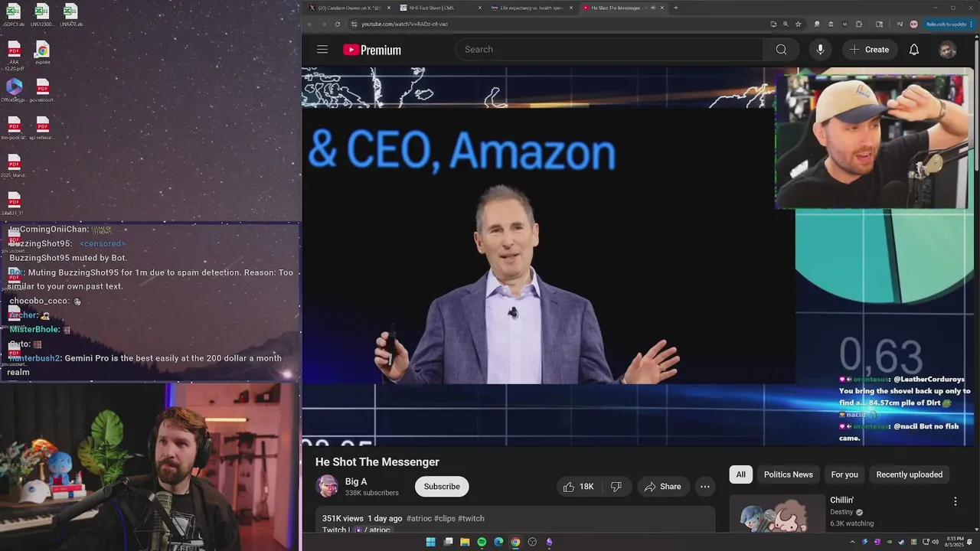Bookmark this page with the star icon
The image size is (980, 551).
pos(799,24)
